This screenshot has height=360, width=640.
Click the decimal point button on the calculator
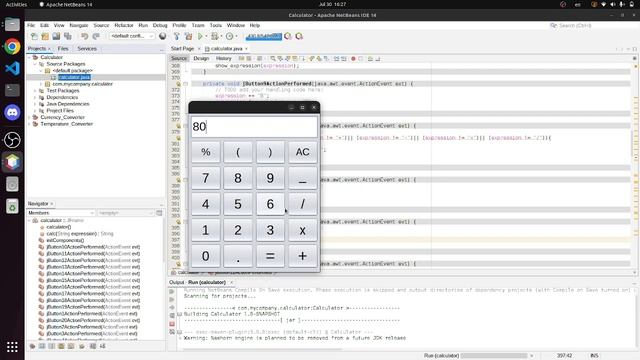(x=238, y=256)
